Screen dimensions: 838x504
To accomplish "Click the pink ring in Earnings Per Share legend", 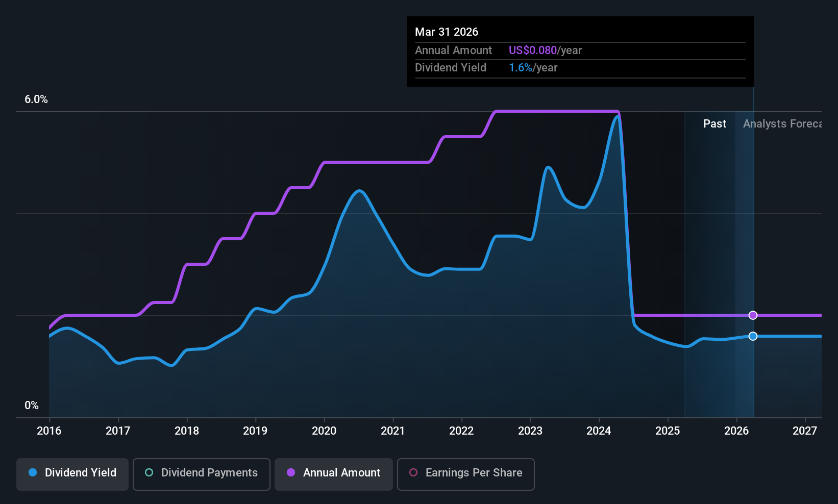I will 413,472.
